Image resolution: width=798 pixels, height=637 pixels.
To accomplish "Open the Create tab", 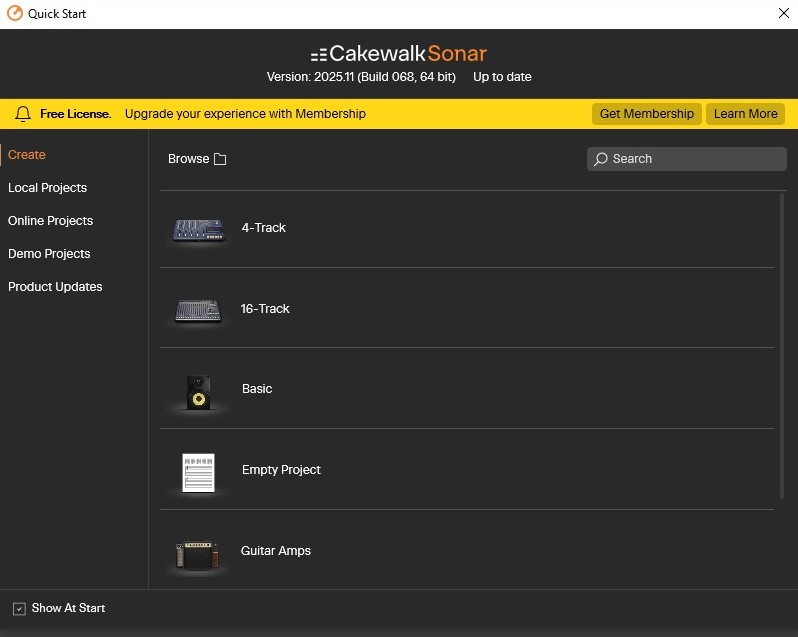I will pyautogui.click(x=27, y=155).
